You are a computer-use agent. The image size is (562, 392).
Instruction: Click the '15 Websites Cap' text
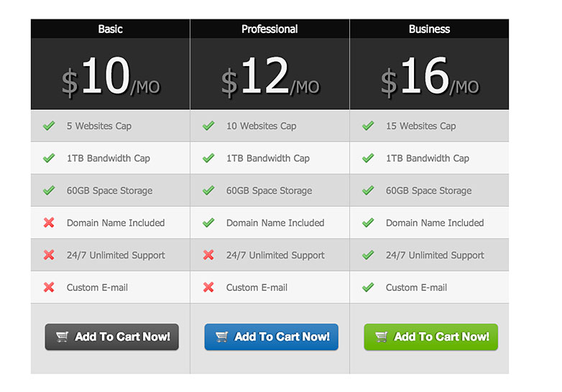[421, 126]
